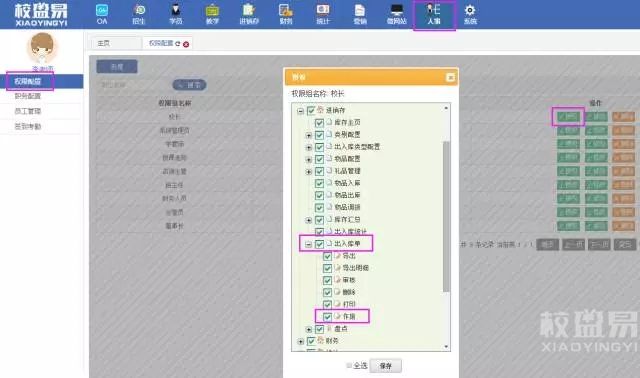
Task: Open the 招生 module in top bar
Action: [x=139, y=14]
